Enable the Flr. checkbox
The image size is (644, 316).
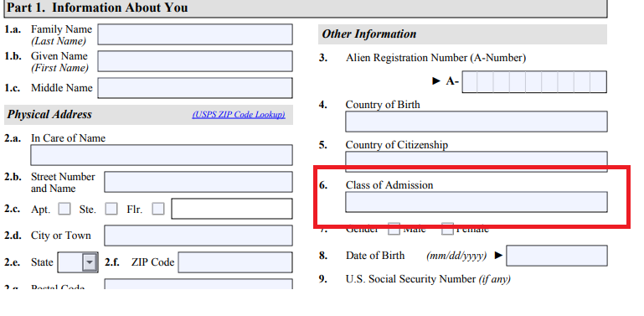point(158,209)
